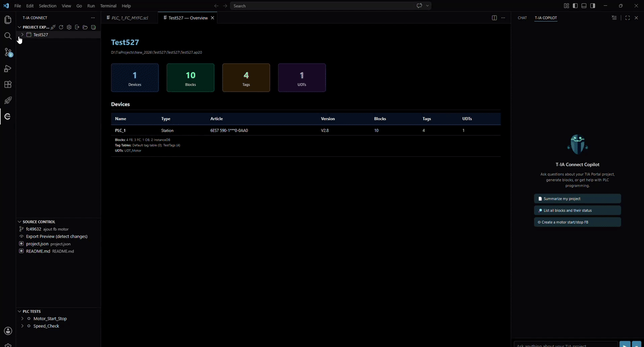
Task: Click the open folder icon in Project Explorer
Action: point(85,27)
